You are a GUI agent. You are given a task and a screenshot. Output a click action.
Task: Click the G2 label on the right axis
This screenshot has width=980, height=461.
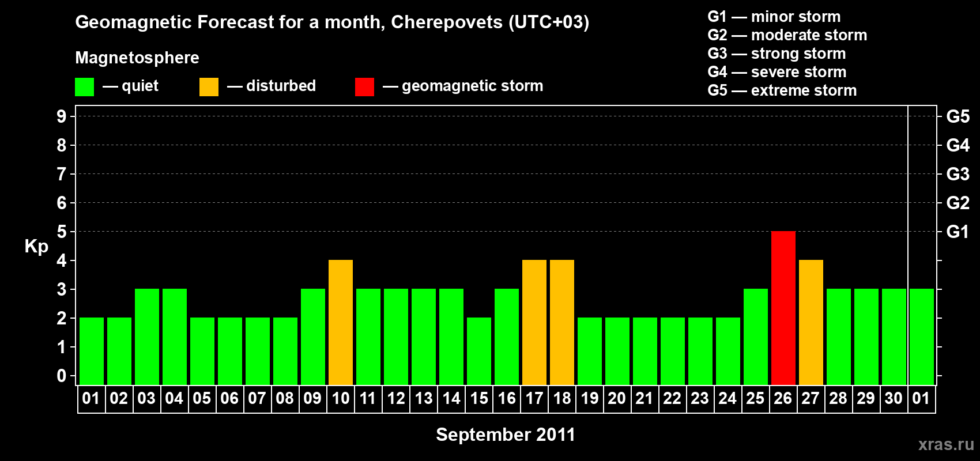958,203
